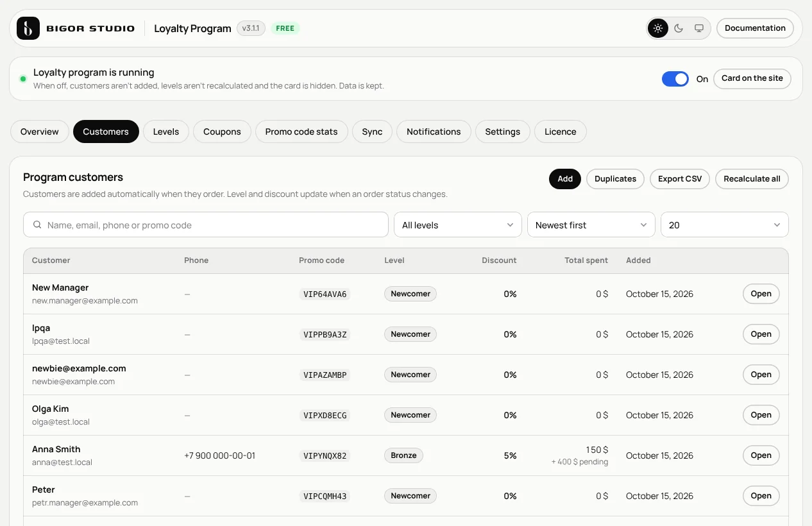Open the Documentation button
The image size is (812, 526).
click(x=755, y=28)
